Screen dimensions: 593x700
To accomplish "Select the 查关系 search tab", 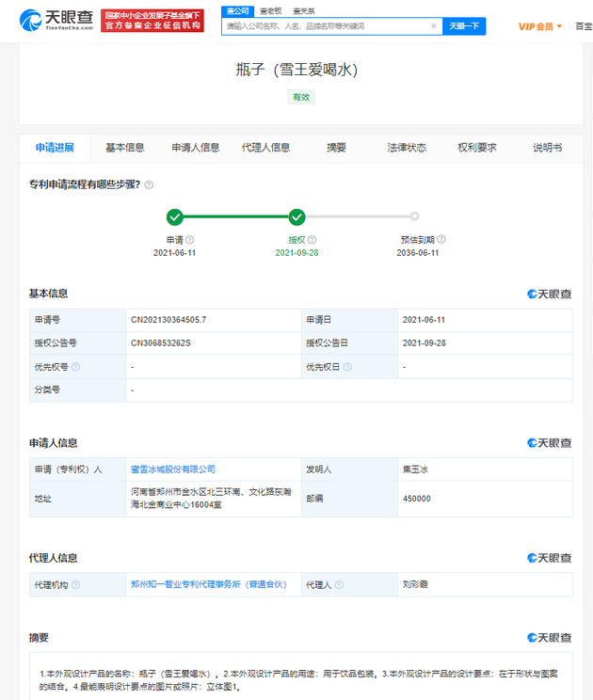I will (x=304, y=11).
